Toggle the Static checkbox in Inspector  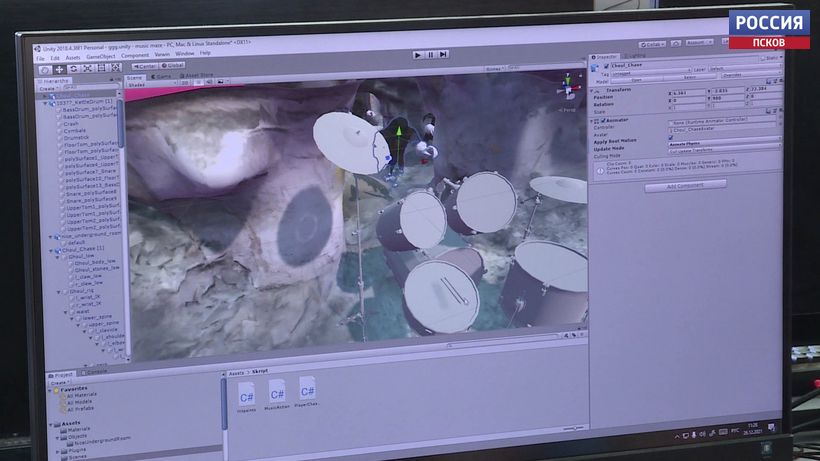(762, 58)
